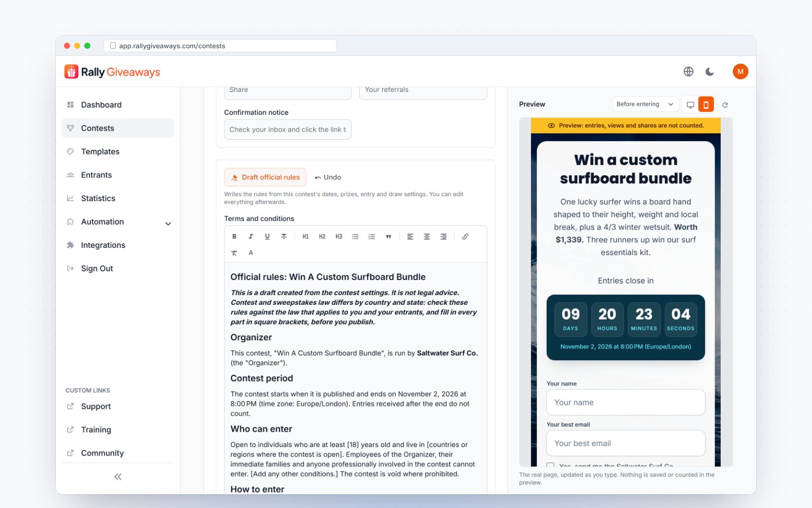Sign out of the account

pos(118,268)
